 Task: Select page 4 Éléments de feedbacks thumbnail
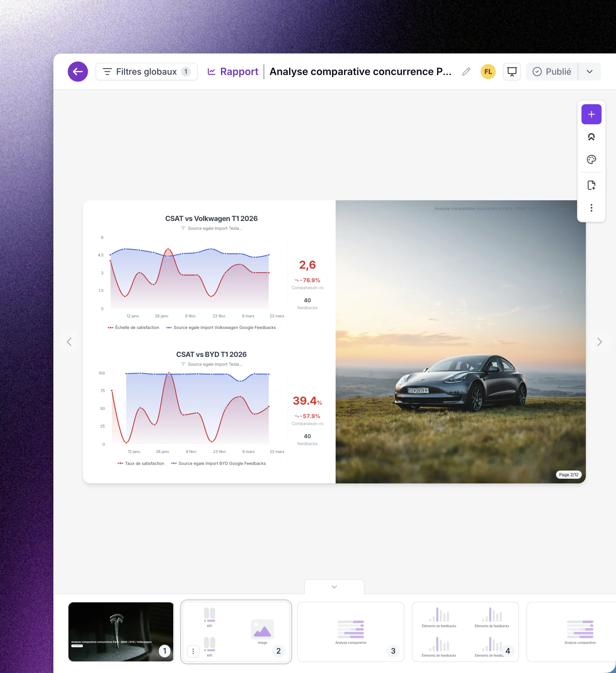pyautogui.click(x=465, y=632)
